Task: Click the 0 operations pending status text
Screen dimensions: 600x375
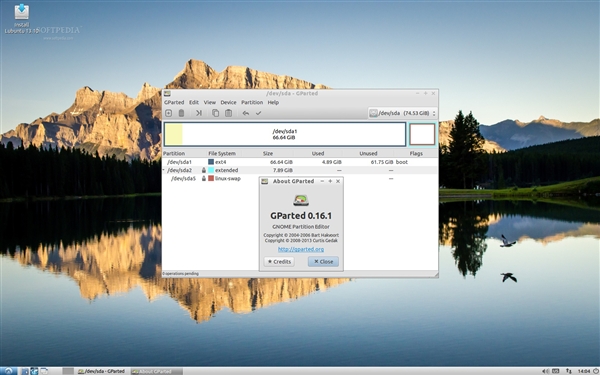Action: pos(181,274)
